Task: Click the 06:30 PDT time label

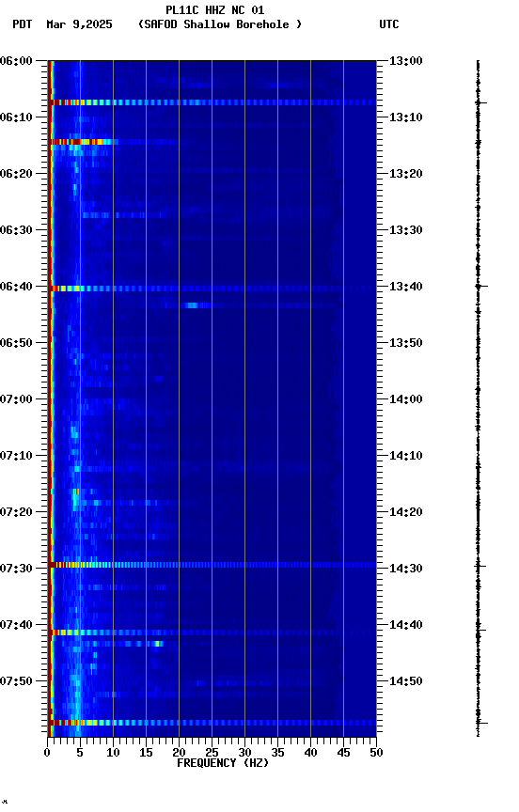Action: [x=16, y=230]
